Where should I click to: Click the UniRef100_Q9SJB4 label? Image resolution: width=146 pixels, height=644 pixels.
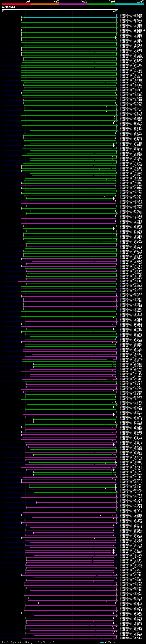point(131,201)
